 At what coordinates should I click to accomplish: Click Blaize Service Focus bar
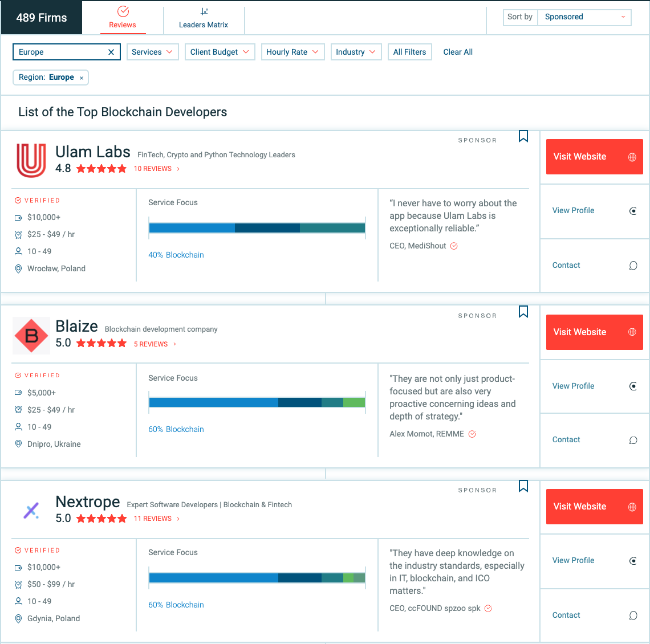(257, 402)
